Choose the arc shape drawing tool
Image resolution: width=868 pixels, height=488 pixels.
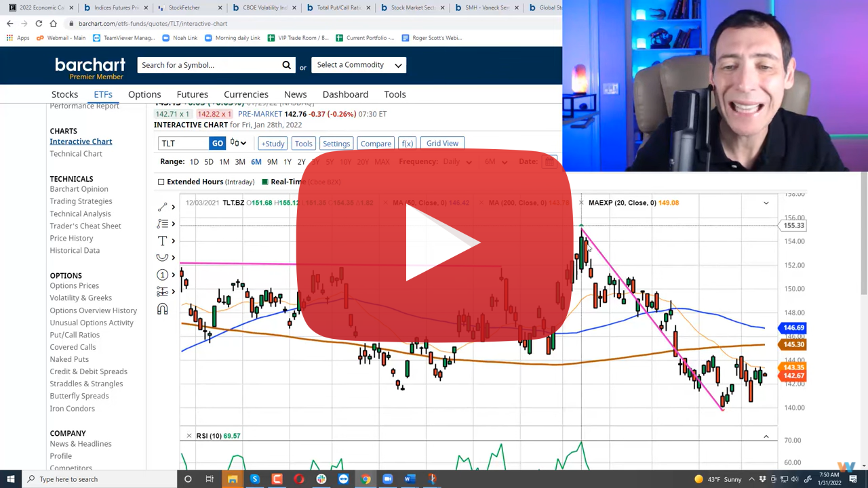coord(162,258)
